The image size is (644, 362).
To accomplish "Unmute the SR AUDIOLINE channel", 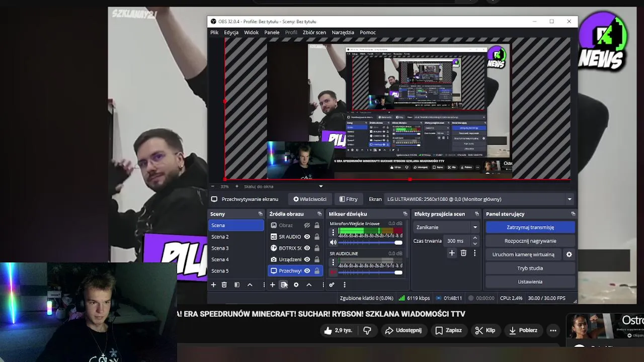I will [x=333, y=272].
